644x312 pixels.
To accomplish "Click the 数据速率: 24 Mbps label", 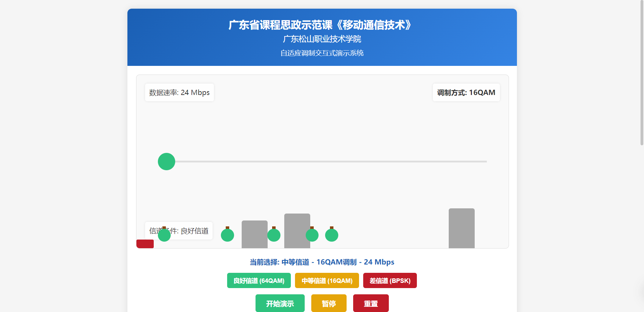I will (x=179, y=93).
